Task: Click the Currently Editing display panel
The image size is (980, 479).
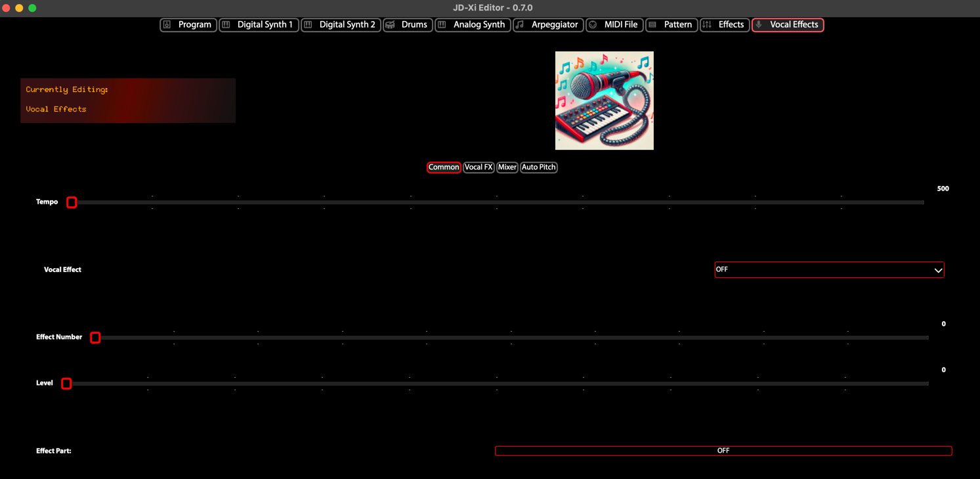Action: tap(128, 101)
